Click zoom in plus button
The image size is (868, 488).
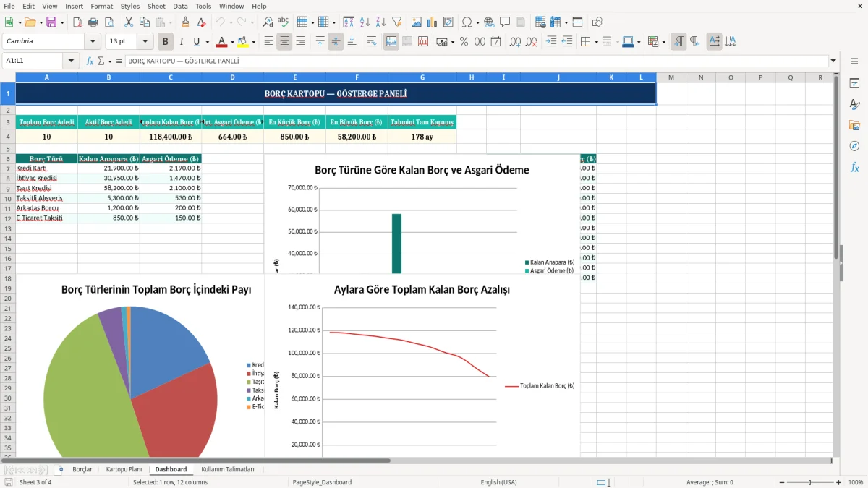click(838, 482)
